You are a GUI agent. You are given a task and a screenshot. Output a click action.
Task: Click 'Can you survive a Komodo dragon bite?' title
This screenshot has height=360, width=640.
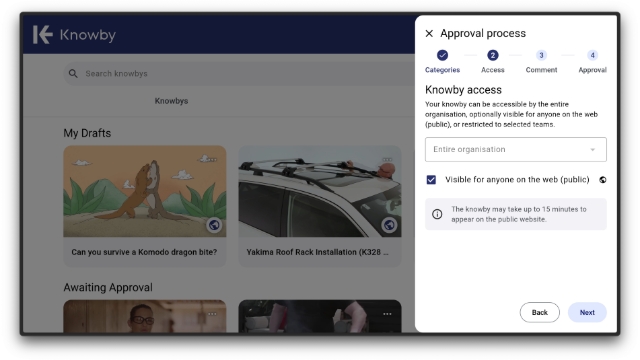tap(144, 252)
